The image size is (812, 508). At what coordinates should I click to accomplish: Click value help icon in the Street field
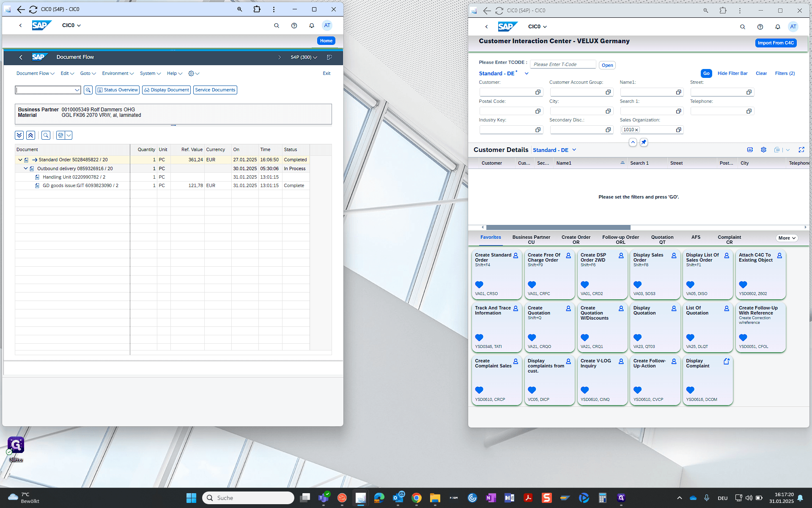pyautogui.click(x=749, y=92)
